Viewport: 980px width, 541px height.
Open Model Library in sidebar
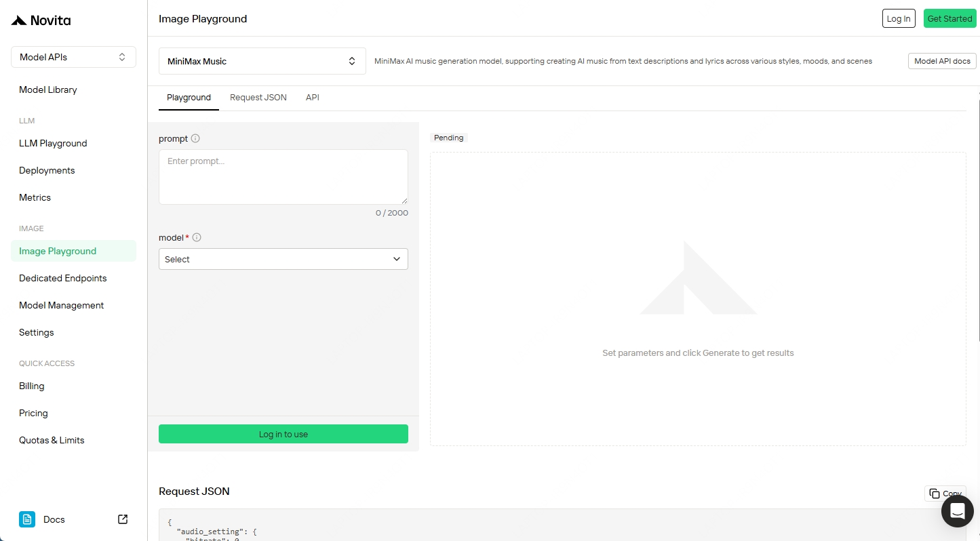pos(48,89)
